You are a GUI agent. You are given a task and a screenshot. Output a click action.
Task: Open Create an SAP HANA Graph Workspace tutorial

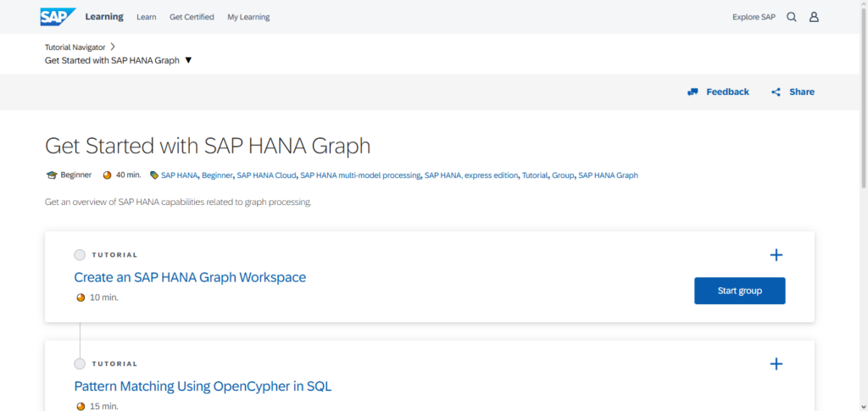190,277
